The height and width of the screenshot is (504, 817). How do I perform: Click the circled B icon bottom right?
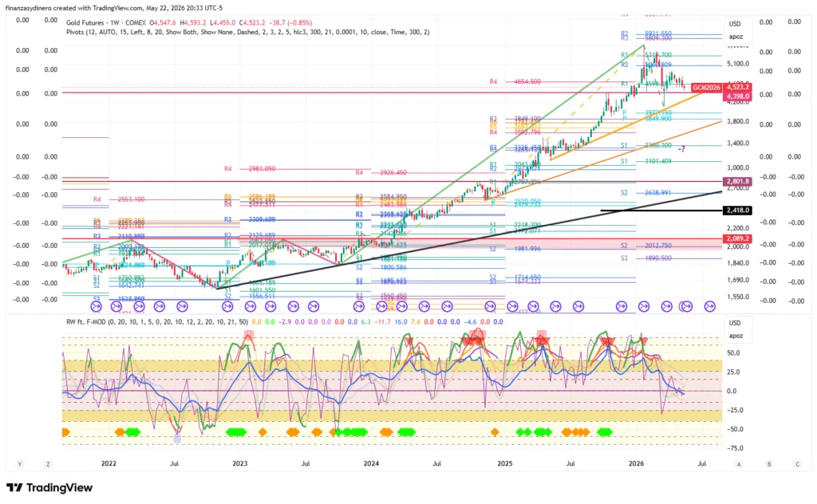click(769, 464)
